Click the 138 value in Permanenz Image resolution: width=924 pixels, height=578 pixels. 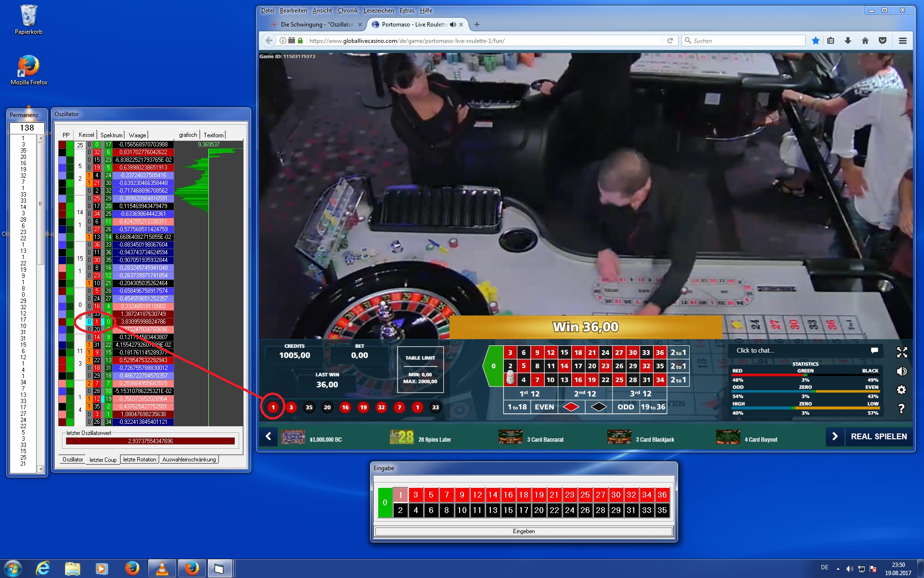click(27, 128)
